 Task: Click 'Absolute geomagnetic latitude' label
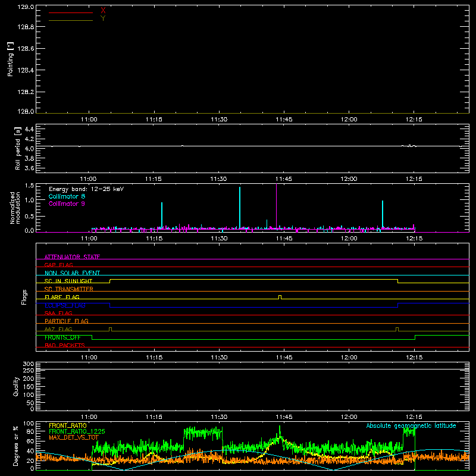(411, 425)
